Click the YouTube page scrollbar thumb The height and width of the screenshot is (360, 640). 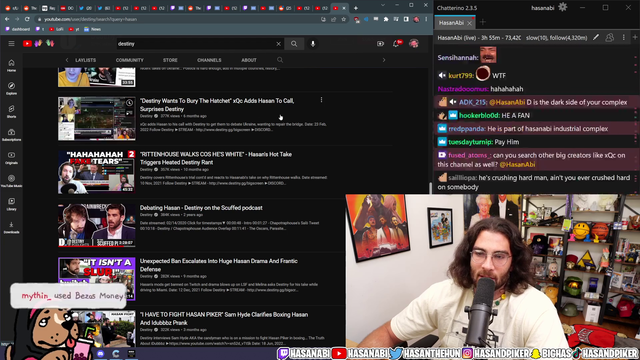pyautogui.click(x=430, y=188)
